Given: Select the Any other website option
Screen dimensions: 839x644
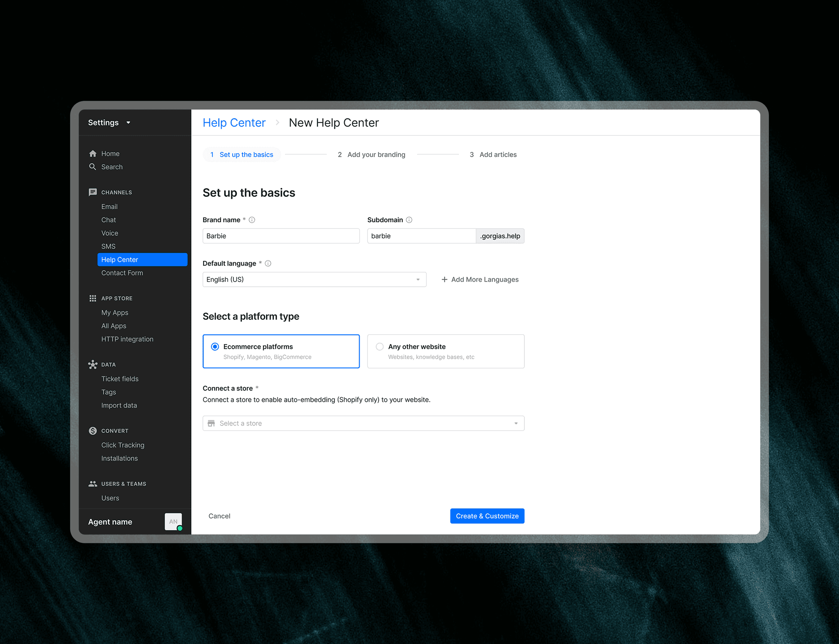Looking at the screenshot, I should coord(380,347).
